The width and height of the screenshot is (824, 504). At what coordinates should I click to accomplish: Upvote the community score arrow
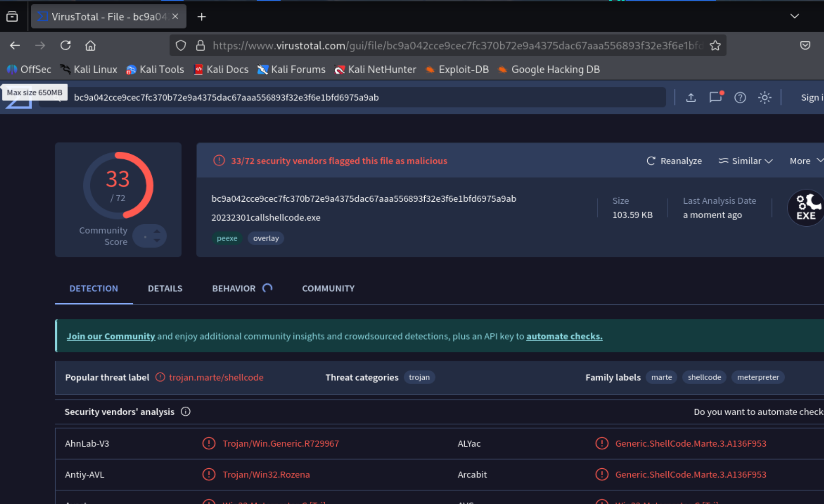click(157, 231)
